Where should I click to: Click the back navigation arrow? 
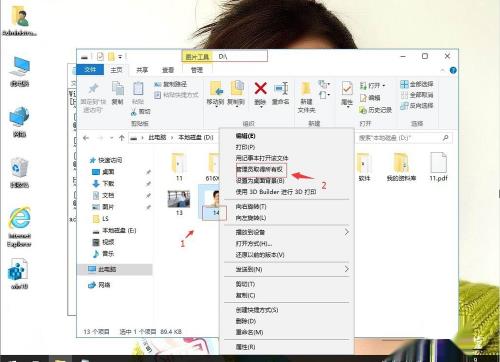click(86, 138)
